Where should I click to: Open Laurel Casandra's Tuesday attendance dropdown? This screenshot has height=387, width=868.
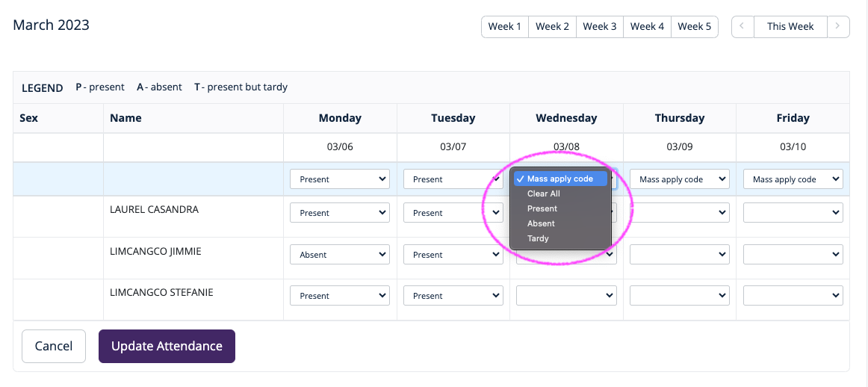pos(453,213)
